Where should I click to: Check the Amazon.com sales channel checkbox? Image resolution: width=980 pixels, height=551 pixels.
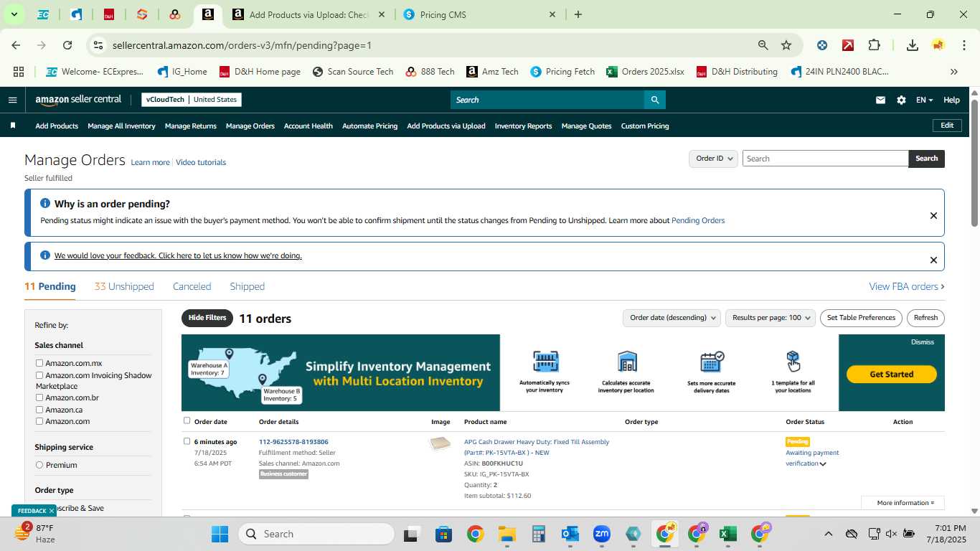pos(39,421)
